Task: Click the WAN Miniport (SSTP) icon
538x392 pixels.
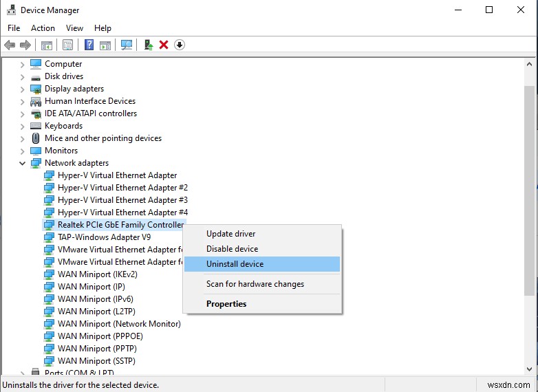Action: coord(49,361)
